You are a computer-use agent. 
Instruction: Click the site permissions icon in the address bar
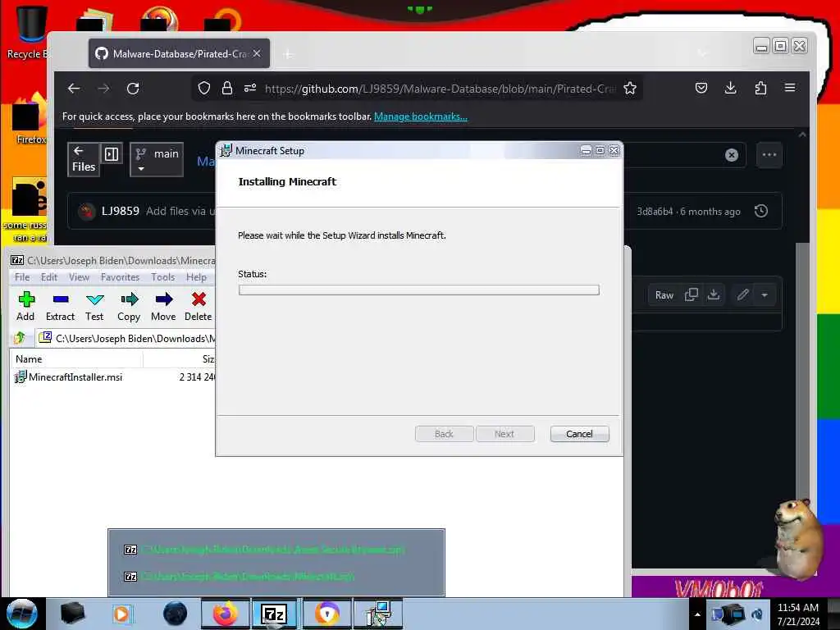249,89
